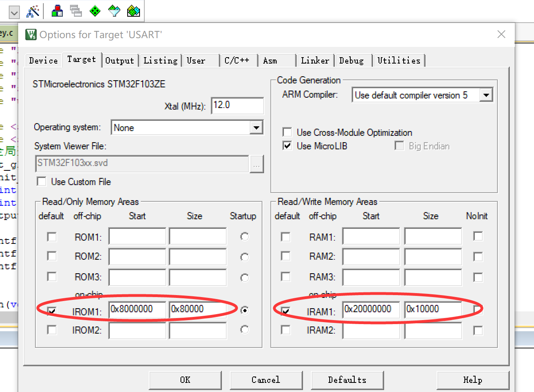534x392 pixels.
Task: Click the Defaults button
Action: [x=347, y=380]
